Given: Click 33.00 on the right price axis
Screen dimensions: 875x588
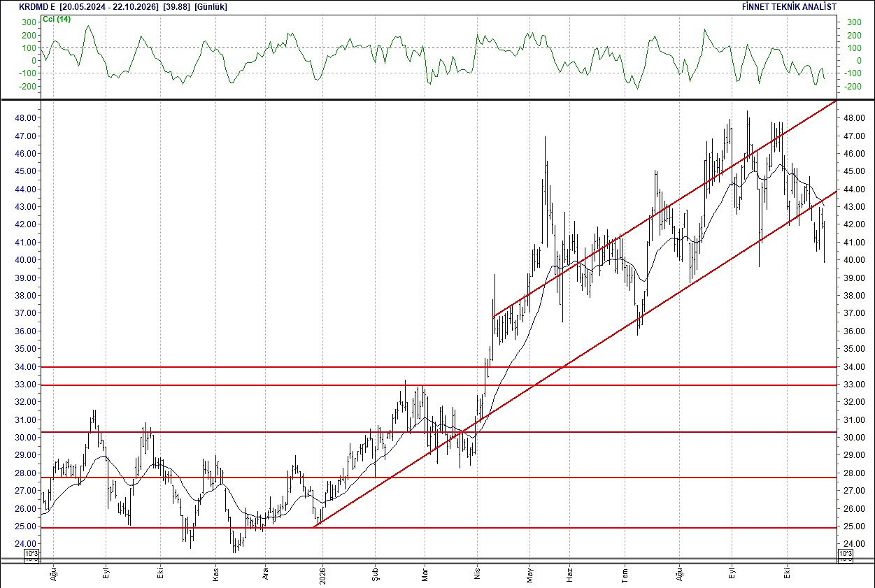Looking at the screenshot, I should point(854,385).
